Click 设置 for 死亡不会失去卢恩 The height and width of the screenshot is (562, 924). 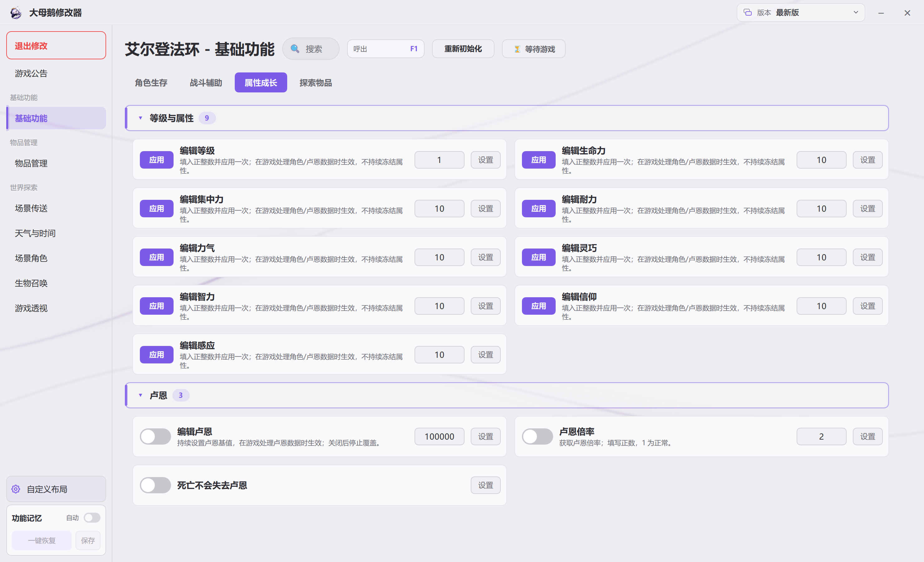[486, 486]
